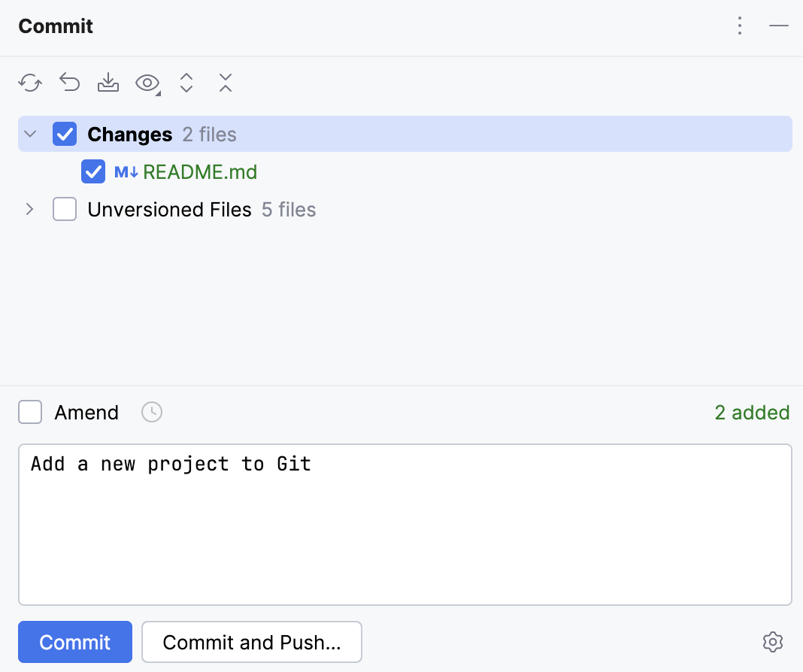Image resolution: width=803 pixels, height=672 pixels.
Task: Uncheck README.md from the commit
Action: 92,171
